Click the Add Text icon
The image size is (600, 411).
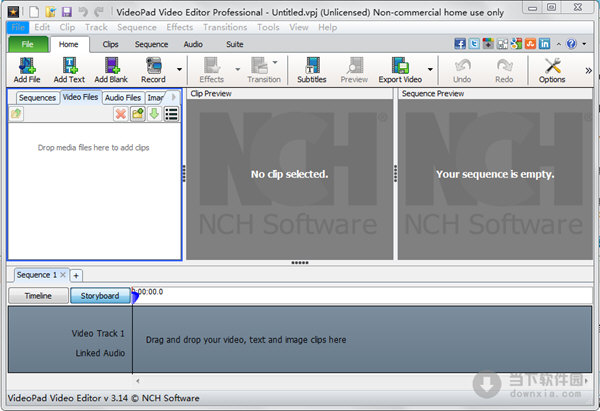[x=68, y=70]
